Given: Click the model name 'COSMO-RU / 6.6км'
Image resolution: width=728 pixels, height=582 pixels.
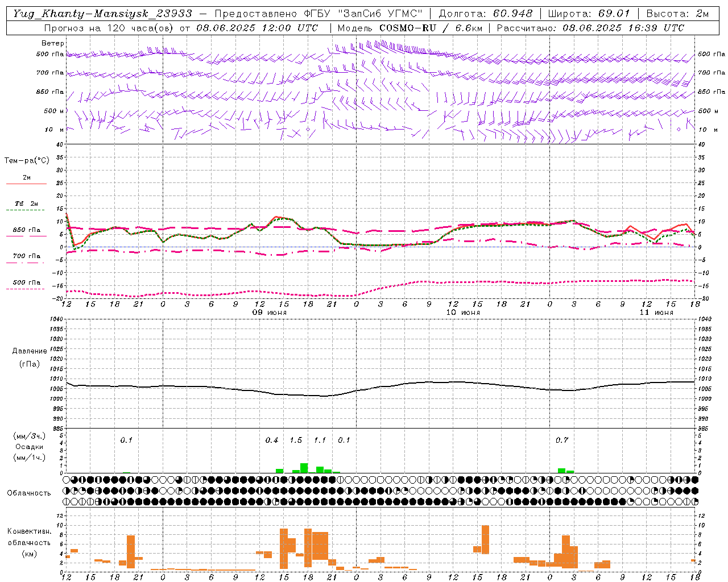Looking at the screenshot, I should pyautogui.click(x=431, y=28).
